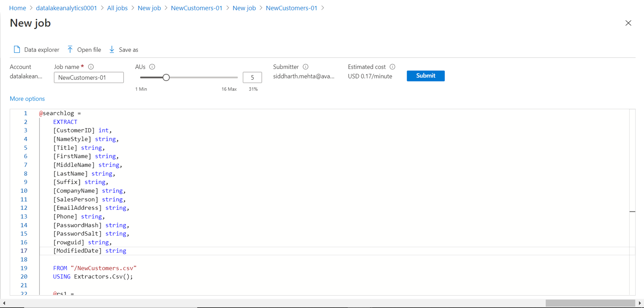Place cursor on [Title] string line

(x=79, y=148)
